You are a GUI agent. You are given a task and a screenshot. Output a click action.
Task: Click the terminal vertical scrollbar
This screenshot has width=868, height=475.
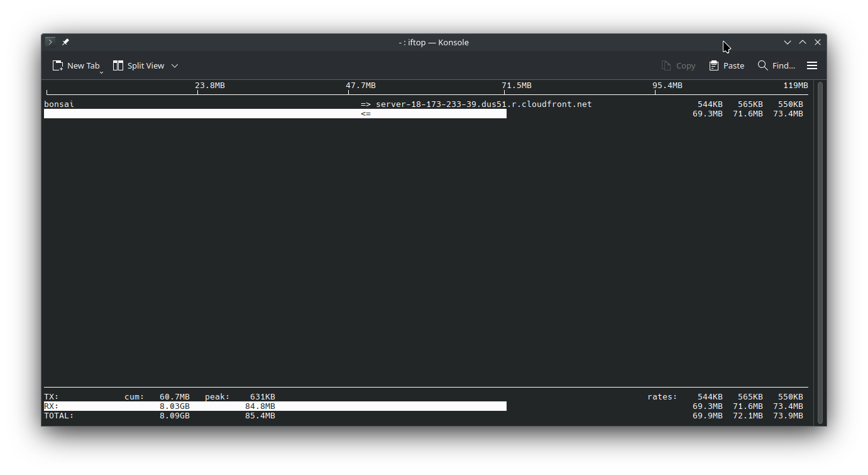820,252
